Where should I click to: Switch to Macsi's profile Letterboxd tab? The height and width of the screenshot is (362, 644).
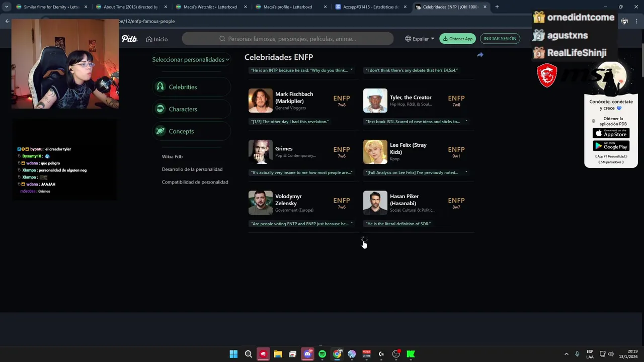point(290,7)
